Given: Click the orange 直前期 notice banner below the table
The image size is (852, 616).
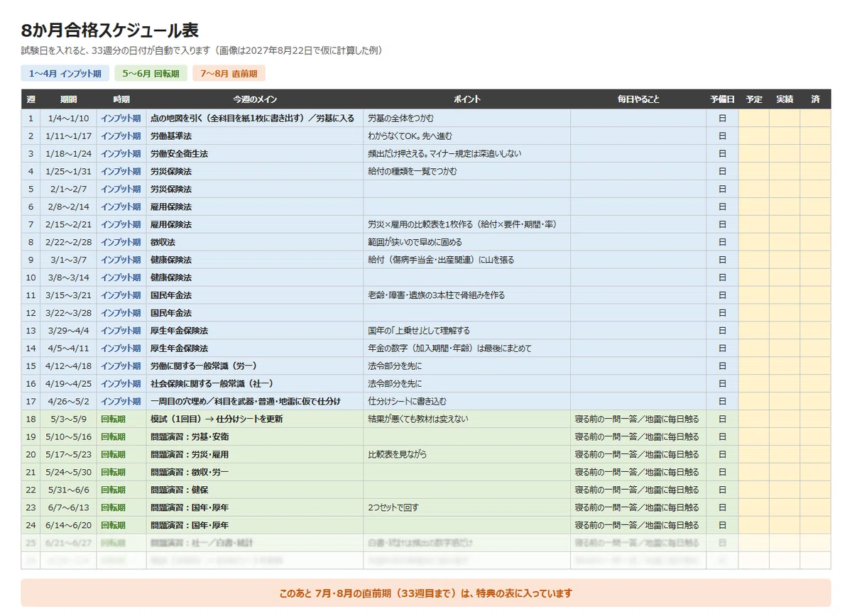Looking at the screenshot, I should (x=426, y=593).
